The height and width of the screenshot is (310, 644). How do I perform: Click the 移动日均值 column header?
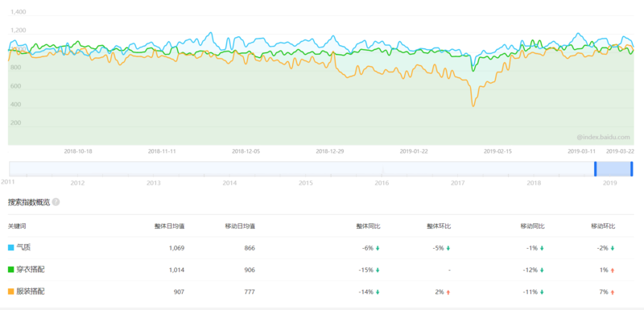(x=240, y=225)
